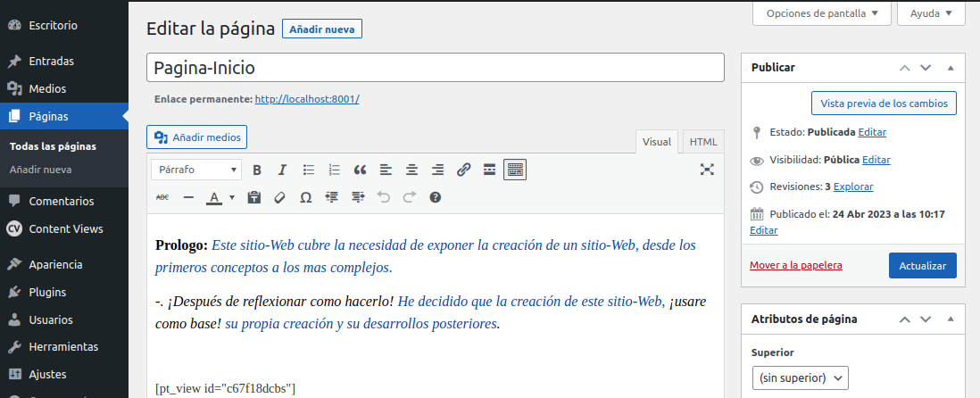Insert the Read More tag
The image size is (980, 398).
(x=489, y=170)
